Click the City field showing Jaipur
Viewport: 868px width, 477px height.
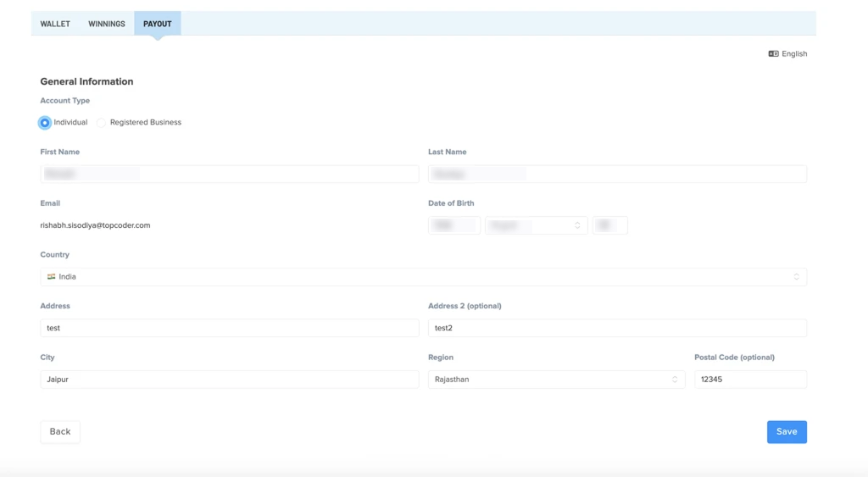(230, 379)
